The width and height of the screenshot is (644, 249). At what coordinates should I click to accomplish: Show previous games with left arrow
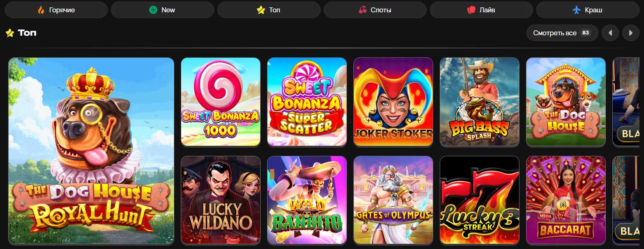click(x=610, y=33)
